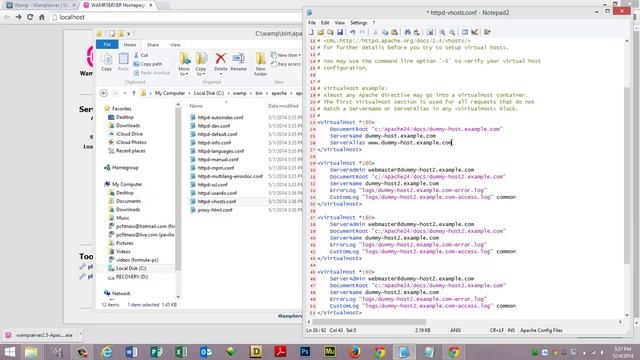Click Name column header in file list
This screenshot has height=360, width=640.
196,106
